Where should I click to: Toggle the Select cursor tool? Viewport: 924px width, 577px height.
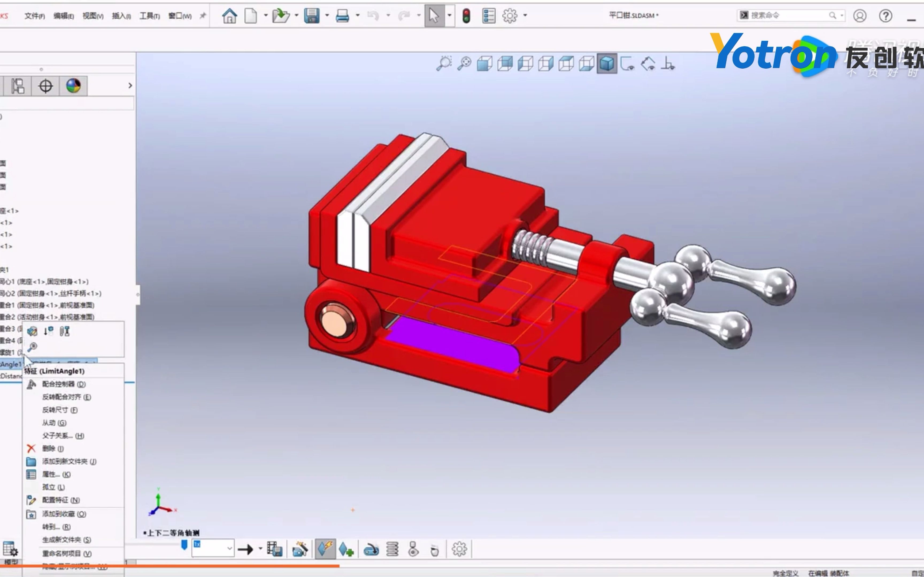434,16
